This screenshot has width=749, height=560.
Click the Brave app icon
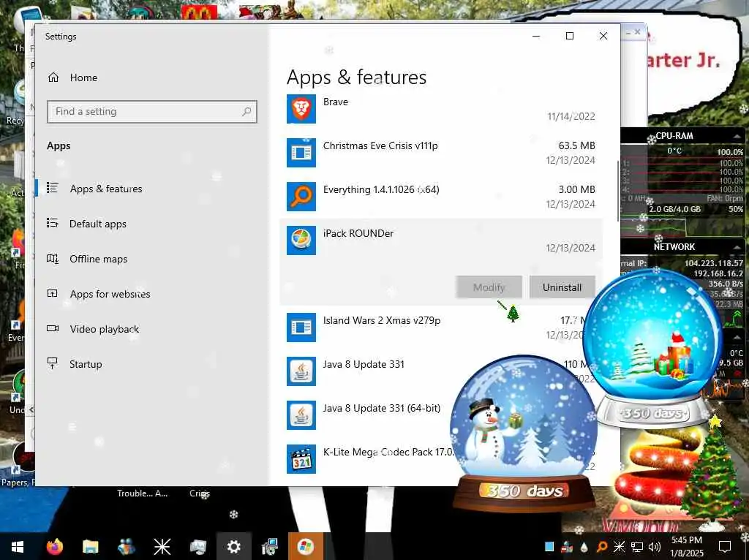tap(301, 109)
